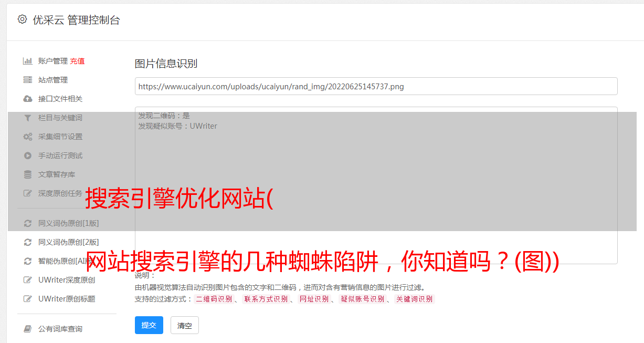Click the 联系方式识别 filter tag
The width and height of the screenshot is (644, 343).
pyautogui.click(x=266, y=299)
